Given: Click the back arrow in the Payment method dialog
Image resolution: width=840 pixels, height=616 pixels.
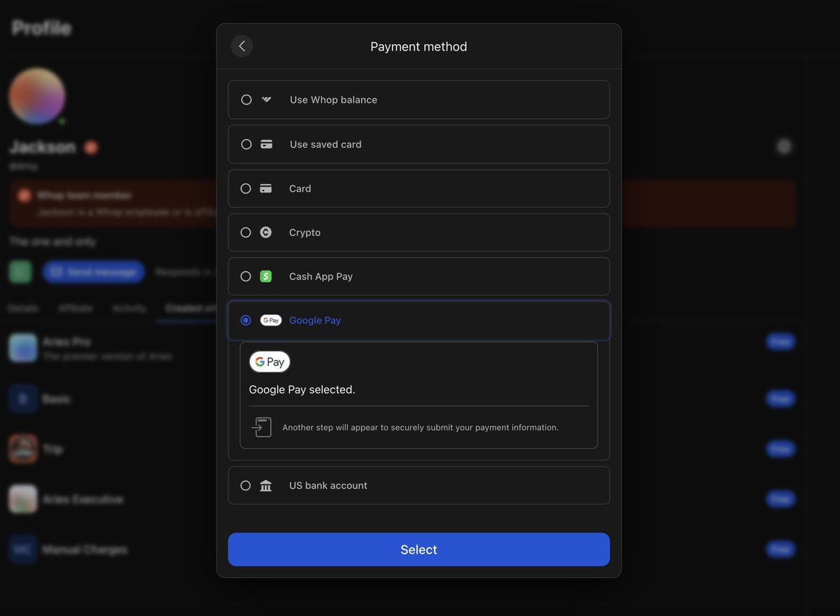Looking at the screenshot, I should point(241,45).
